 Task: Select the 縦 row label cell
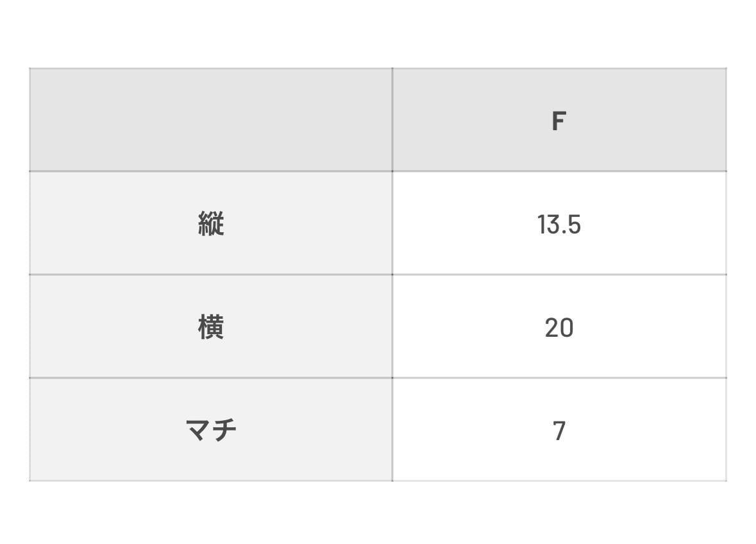point(210,224)
